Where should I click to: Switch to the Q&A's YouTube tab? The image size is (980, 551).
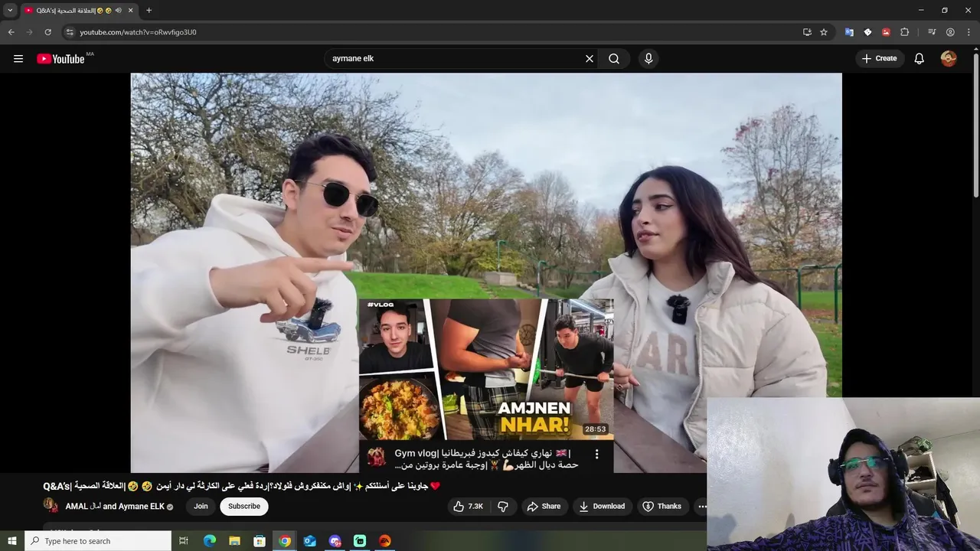[80, 11]
